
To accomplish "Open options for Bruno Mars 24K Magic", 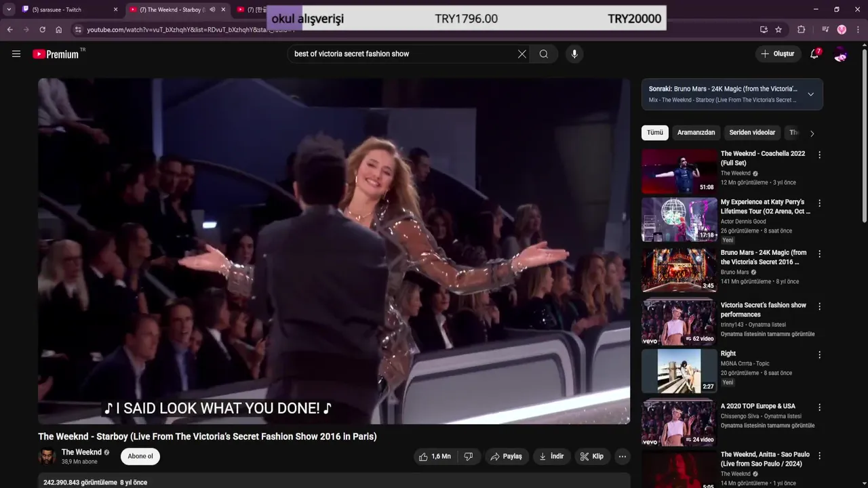I will pos(819,254).
